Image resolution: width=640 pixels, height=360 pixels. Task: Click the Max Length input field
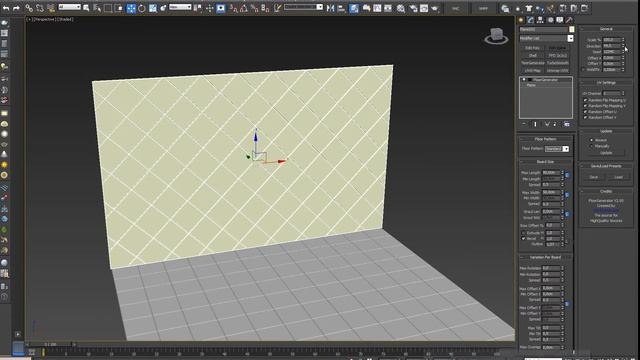(551, 173)
